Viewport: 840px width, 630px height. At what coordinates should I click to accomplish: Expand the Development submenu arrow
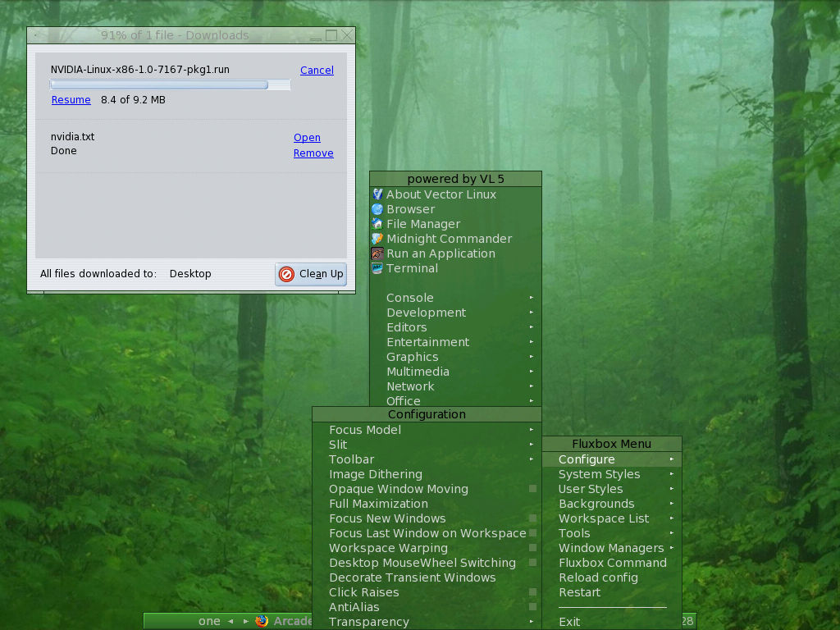tap(532, 313)
